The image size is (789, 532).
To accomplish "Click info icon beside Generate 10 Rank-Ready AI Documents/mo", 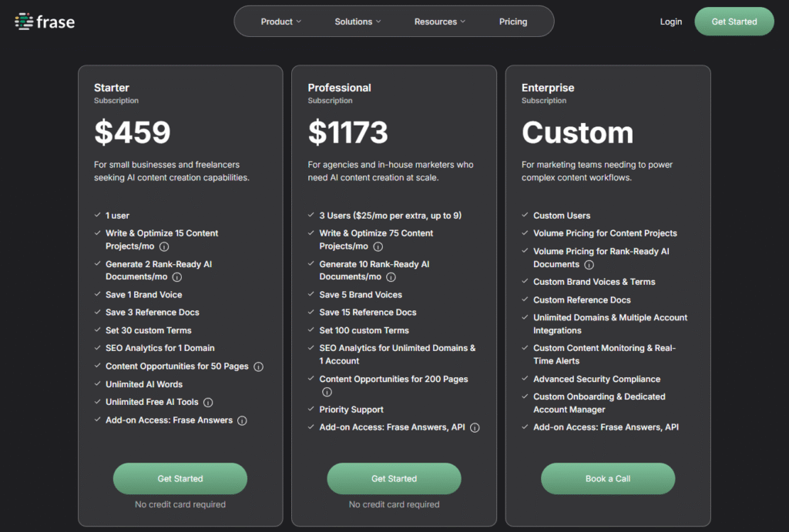I will tap(391, 277).
